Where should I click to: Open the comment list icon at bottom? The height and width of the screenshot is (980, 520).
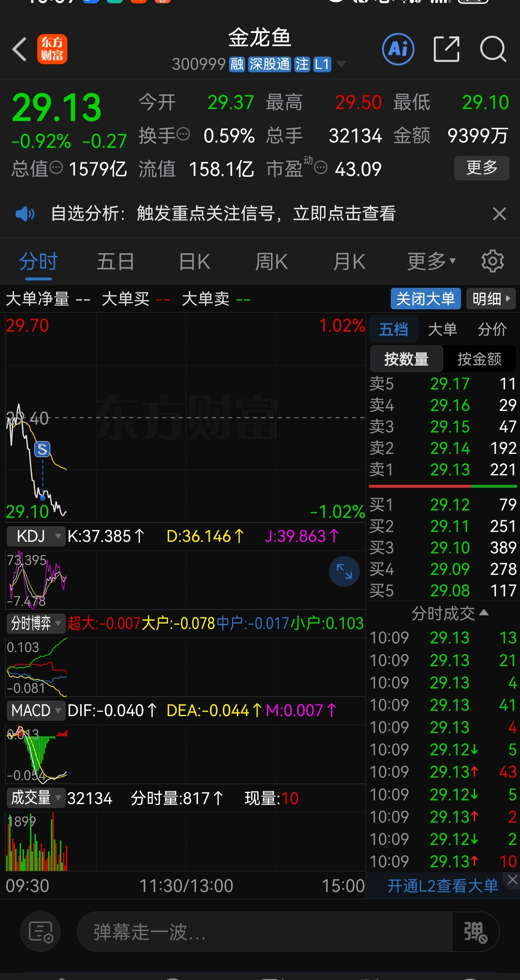click(x=40, y=932)
